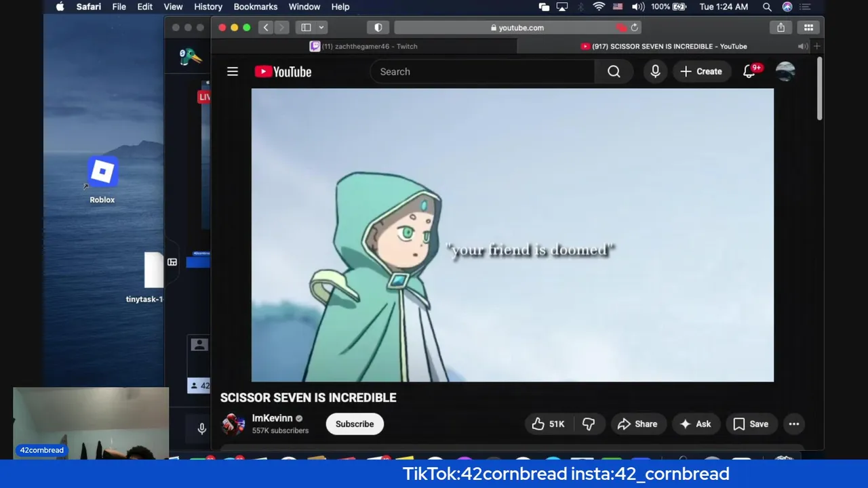
Task: Dislike the video with thumbs-down icon
Action: click(x=589, y=424)
